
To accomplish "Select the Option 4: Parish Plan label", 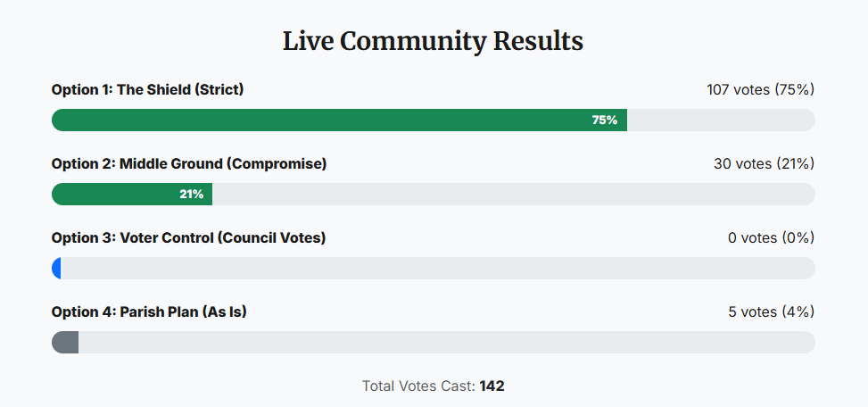I will [149, 311].
